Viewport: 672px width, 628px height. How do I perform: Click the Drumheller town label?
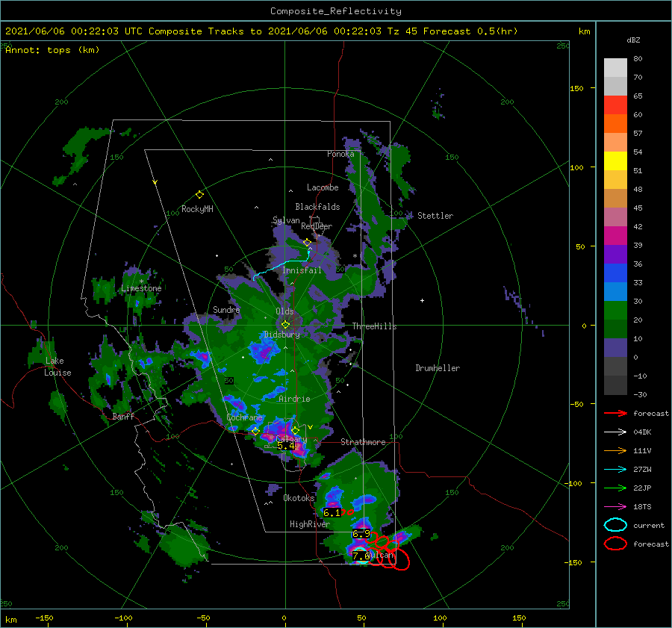[x=437, y=368]
